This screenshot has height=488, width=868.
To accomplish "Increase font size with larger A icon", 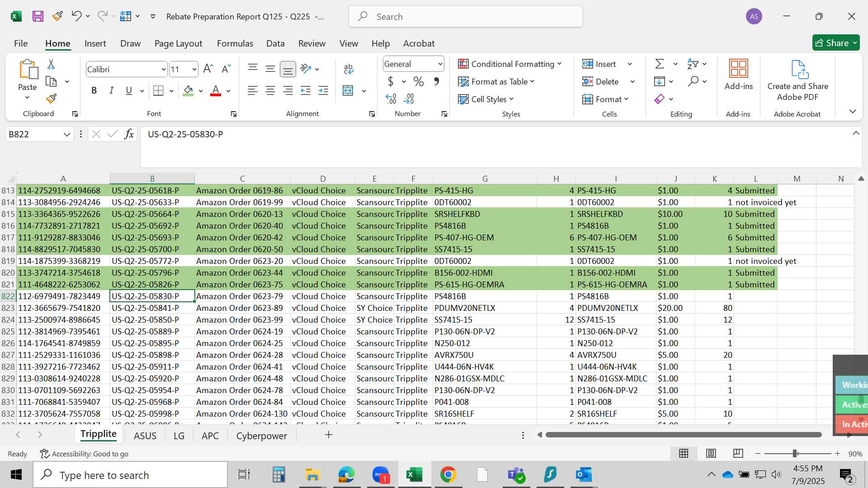I will [208, 69].
